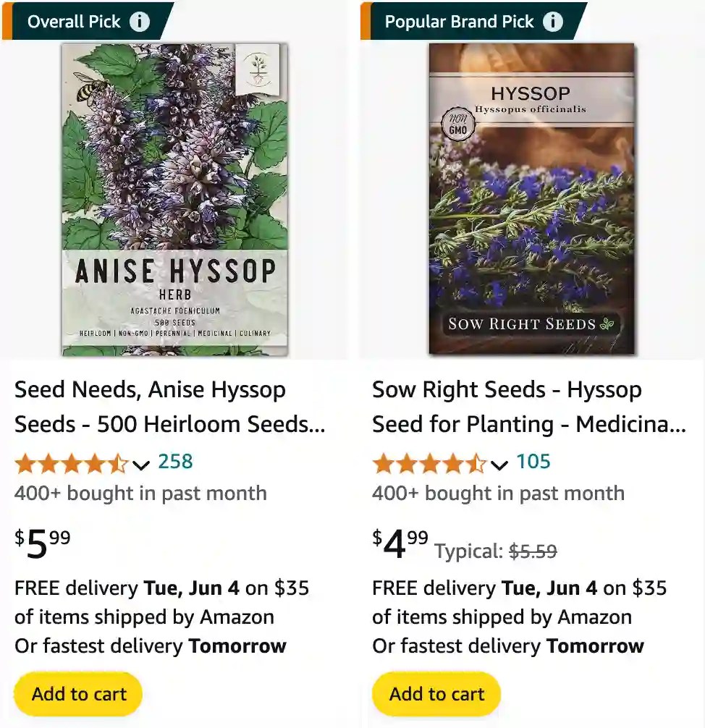Click the Sow Right Seeds packet image
The image size is (705, 728).
click(x=531, y=199)
